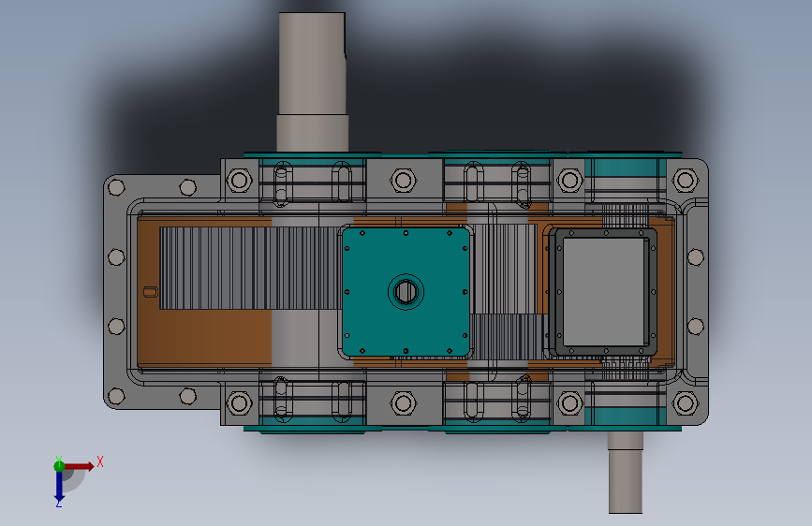Click the green Y axis of the triad
This screenshot has width=812, height=526.
coord(59,465)
